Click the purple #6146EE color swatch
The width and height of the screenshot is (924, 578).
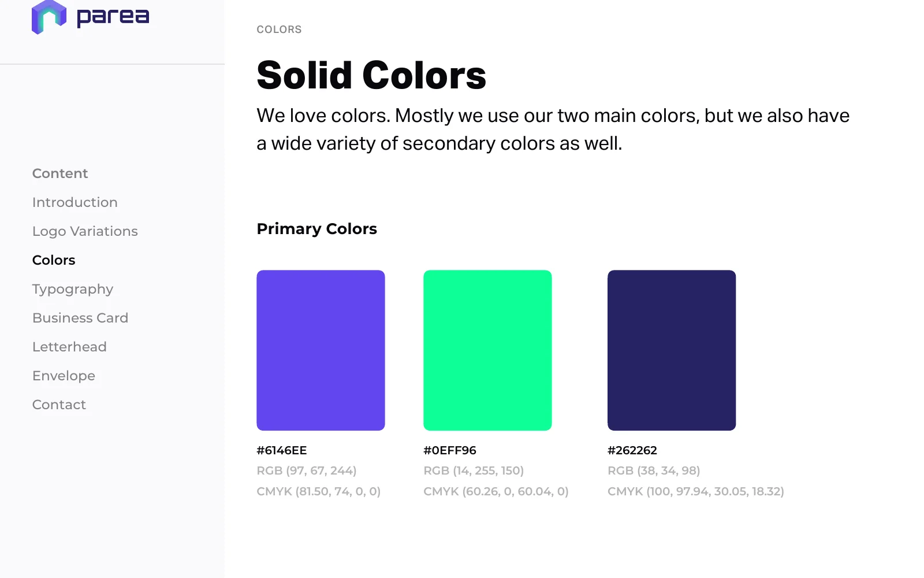[x=321, y=350]
